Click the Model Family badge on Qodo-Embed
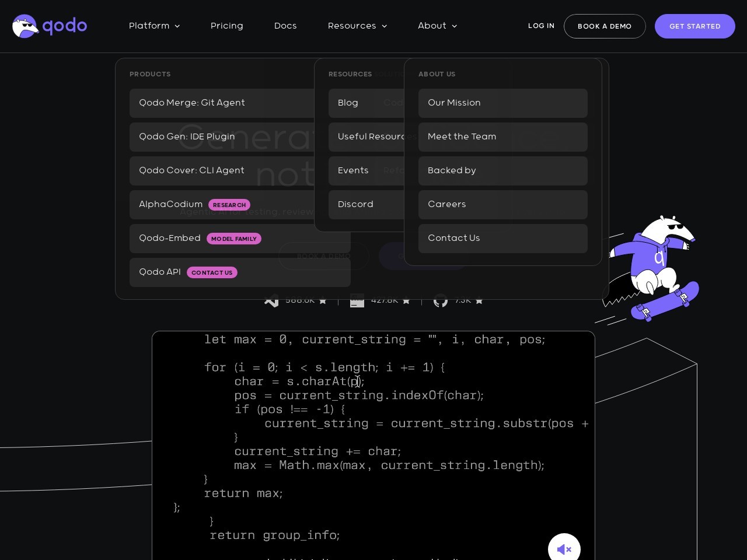Viewport: 747px width, 560px height. pyautogui.click(x=233, y=239)
